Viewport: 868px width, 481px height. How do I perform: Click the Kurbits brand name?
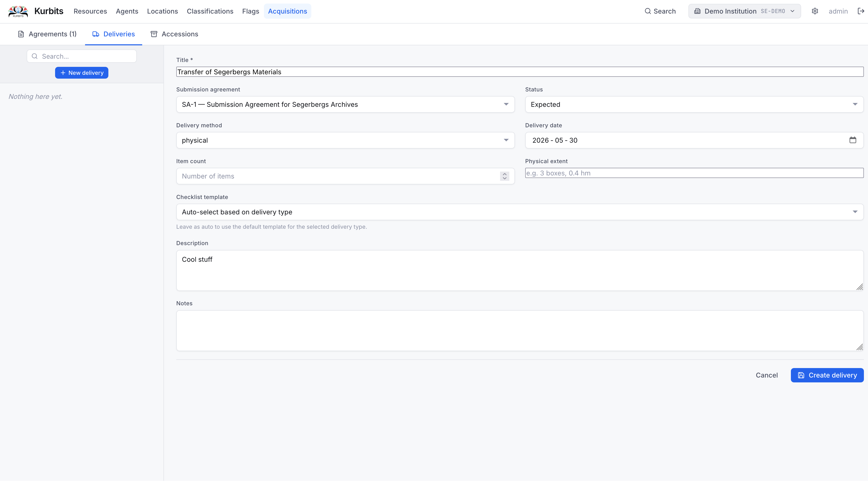pyautogui.click(x=49, y=11)
